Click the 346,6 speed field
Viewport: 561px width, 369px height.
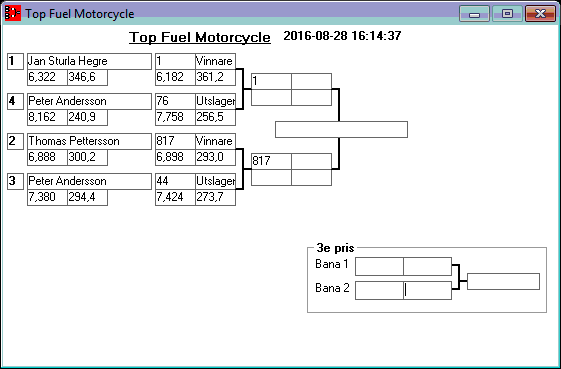point(88,77)
